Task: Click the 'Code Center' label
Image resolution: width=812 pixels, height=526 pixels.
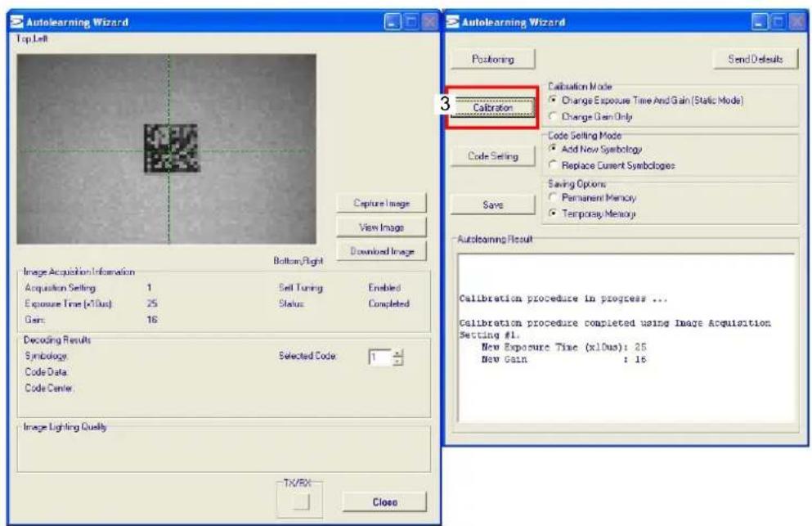Action: coord(49,388)
